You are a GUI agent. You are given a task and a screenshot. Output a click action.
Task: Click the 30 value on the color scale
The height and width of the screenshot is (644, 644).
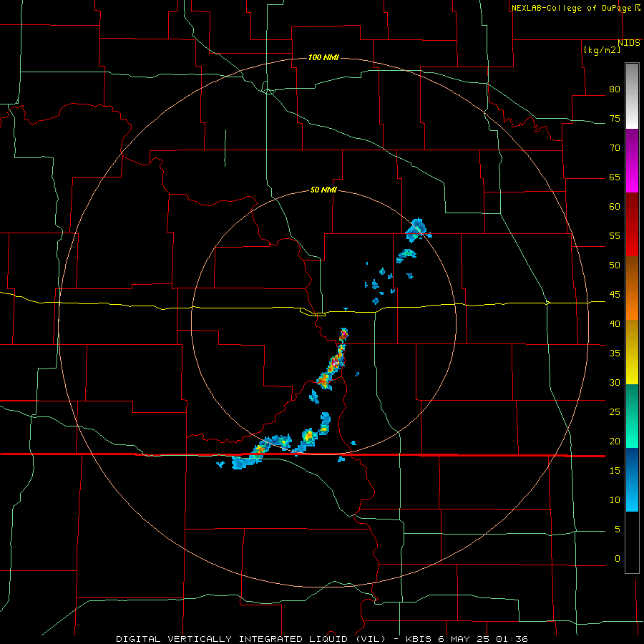click(615, 383)
